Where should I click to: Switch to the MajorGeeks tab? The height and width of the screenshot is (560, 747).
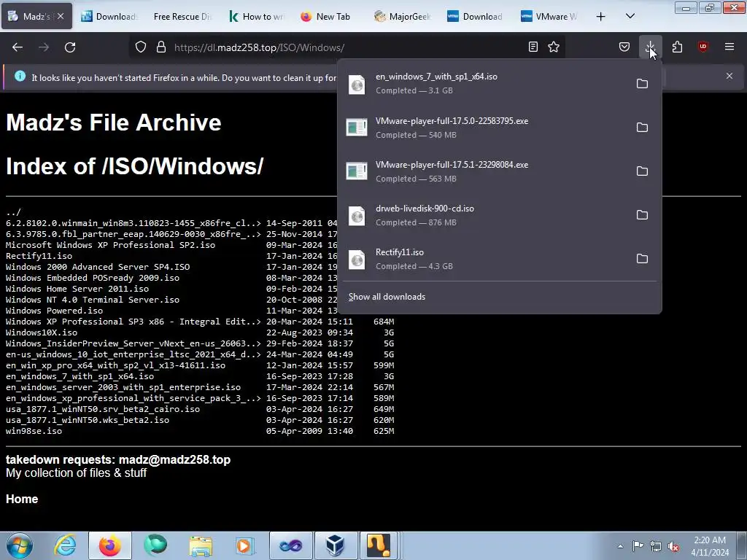coord(403,17)
